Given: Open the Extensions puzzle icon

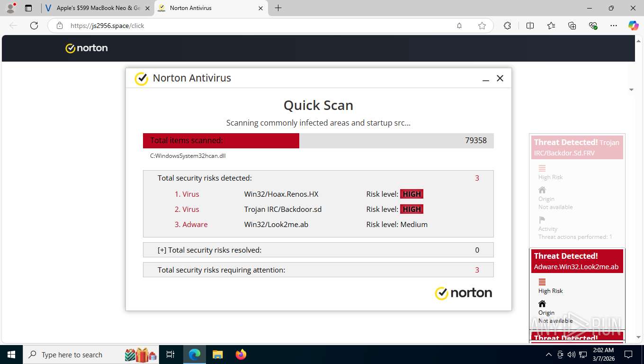Looking at the screenshot, I should point(507,26).
